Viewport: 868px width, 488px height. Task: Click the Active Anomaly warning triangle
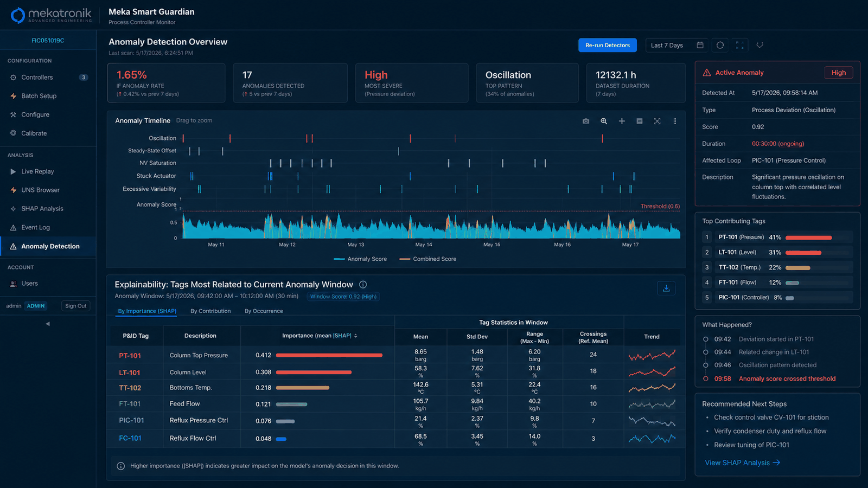pos(707,73)
